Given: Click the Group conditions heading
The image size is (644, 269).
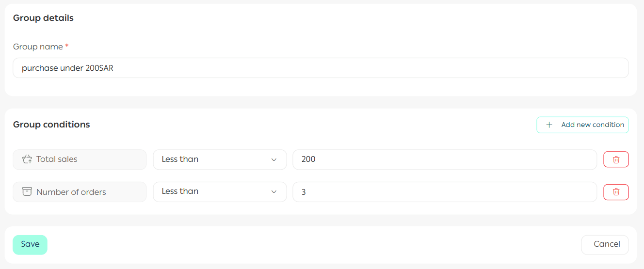Looking at the screenshot, I should coord(51,125).
